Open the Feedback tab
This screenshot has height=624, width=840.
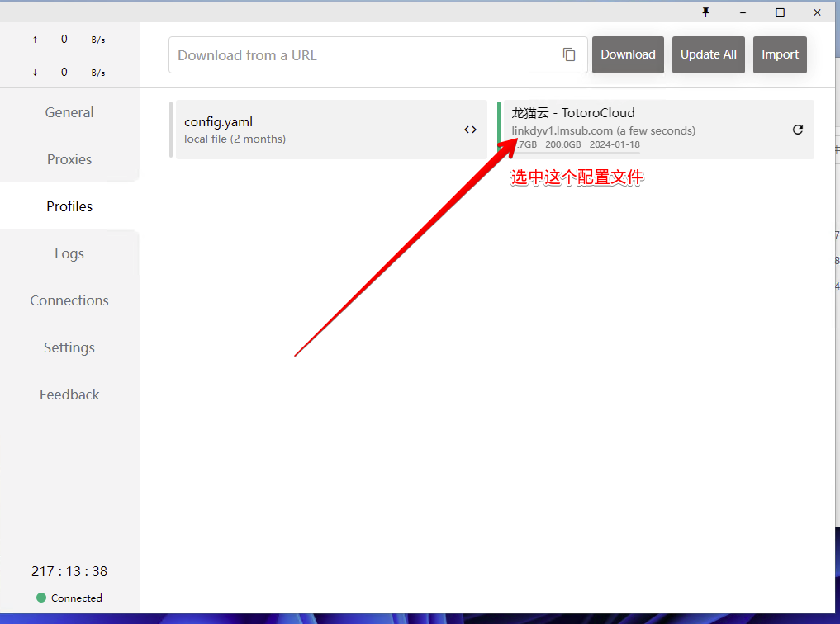point(69,395)
